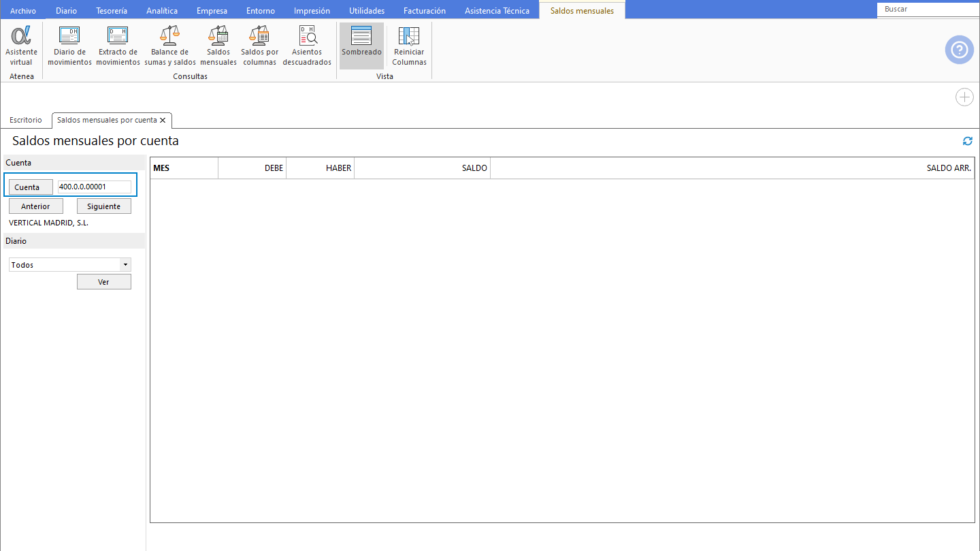Click the SALDO ARR. column header
Viewport: 980px width, 551px height.
732,168
